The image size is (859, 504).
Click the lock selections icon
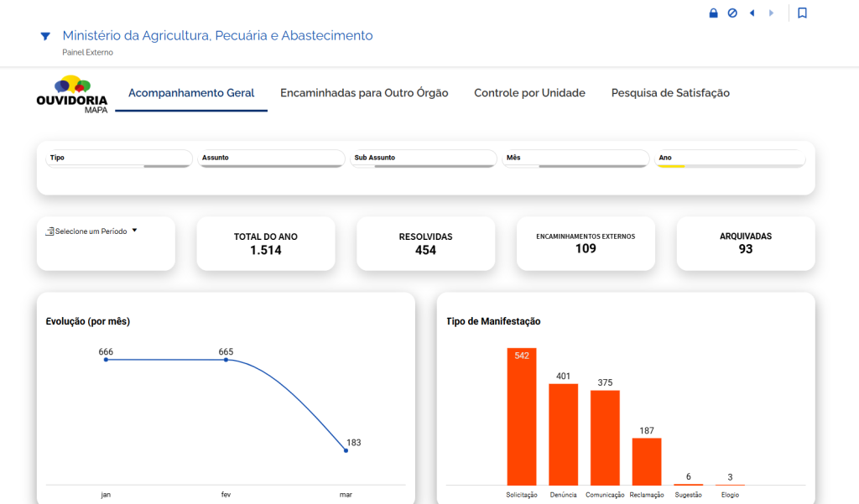click(x=713, y=13)
